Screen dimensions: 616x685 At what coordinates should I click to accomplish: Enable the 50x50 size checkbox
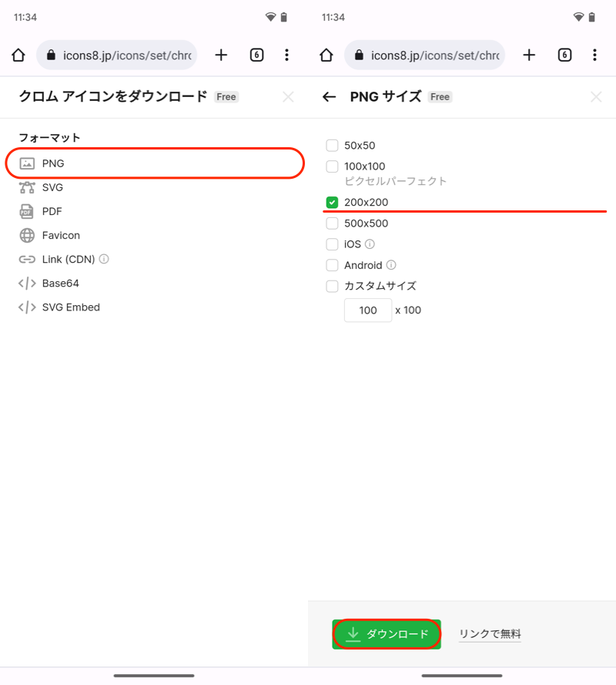(332, 145)
